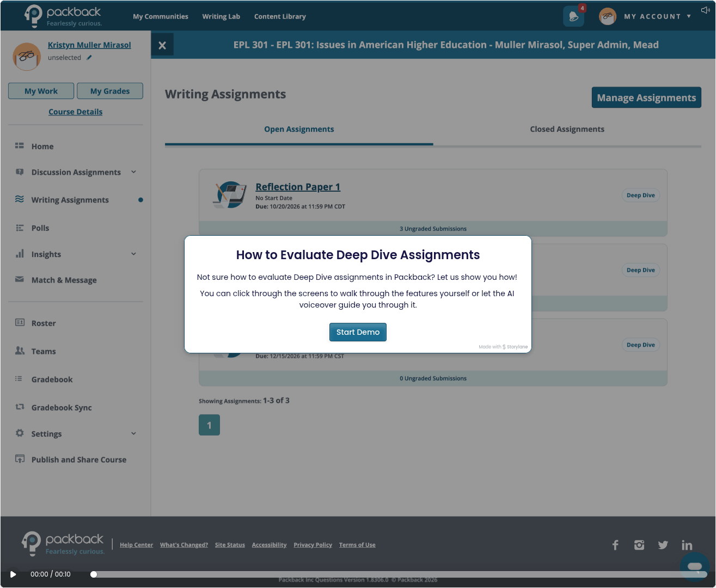Go to page 1 of assignments
Image resolution: width=716 pixels, height=588 pixels.
[x=209, y=425]
